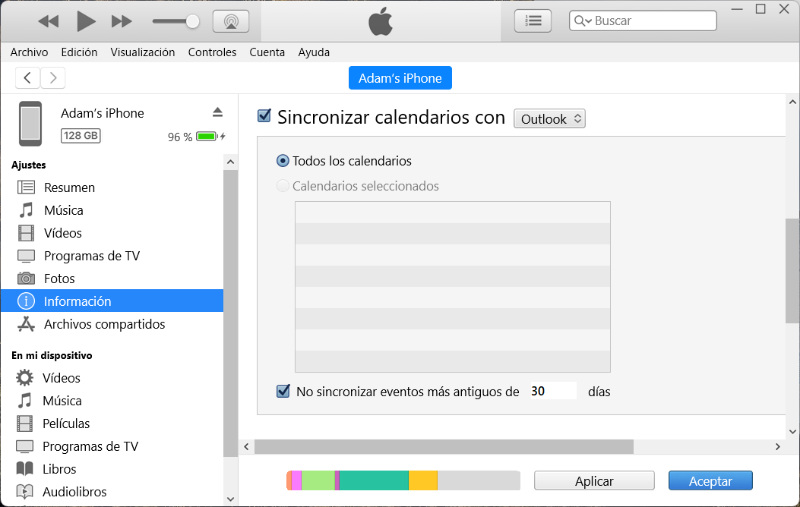
Task: Go forward with the right arrow
Action: point(53,78)
